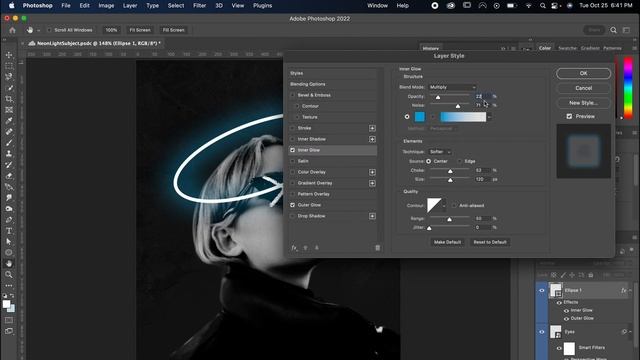Open the search magnifier in options bar
Image resolution: width=640 pixels, height=360 pixels.
point(613,30)
